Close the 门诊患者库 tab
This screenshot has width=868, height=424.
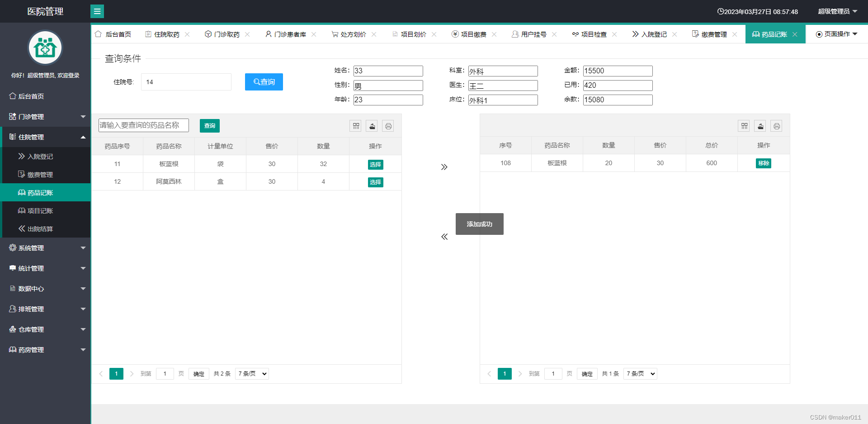pos(314,34)
